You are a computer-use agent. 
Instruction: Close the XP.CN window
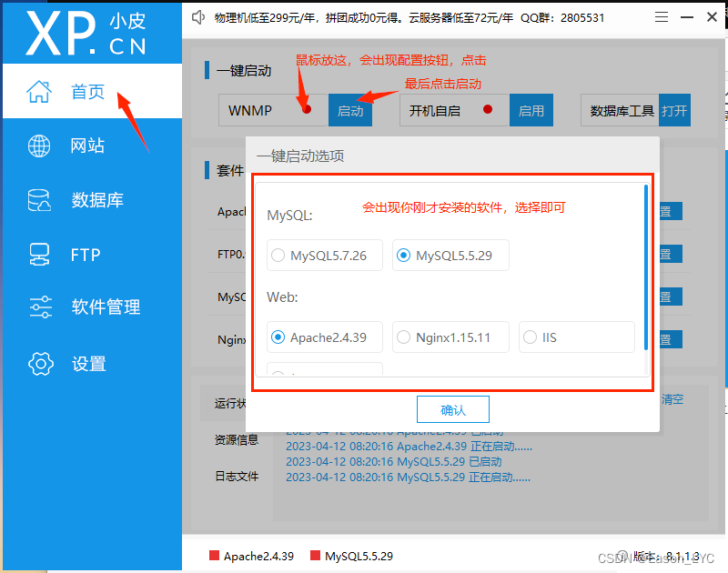coord(712,17)
